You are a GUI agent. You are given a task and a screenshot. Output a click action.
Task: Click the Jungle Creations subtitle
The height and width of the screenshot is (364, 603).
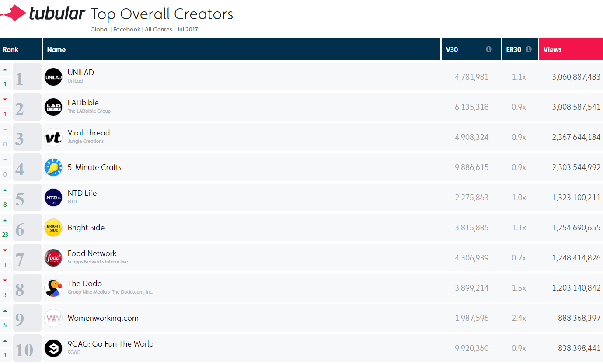pos(86,141)
